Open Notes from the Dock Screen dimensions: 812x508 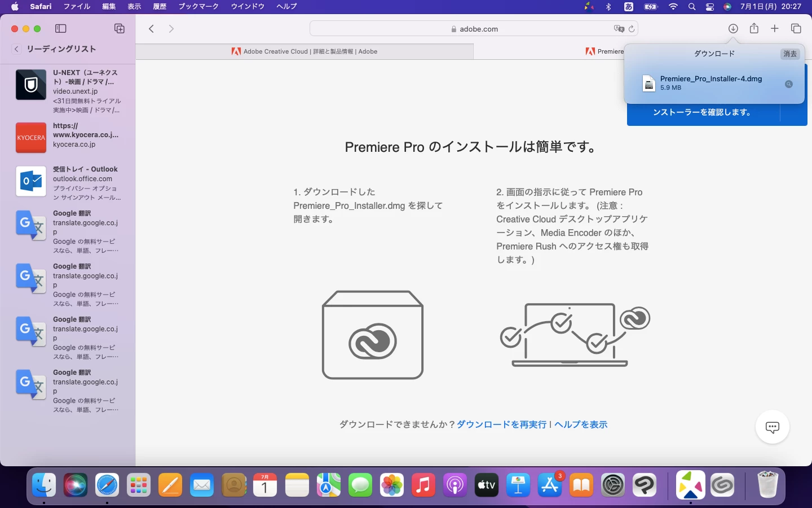click(297, 485)
